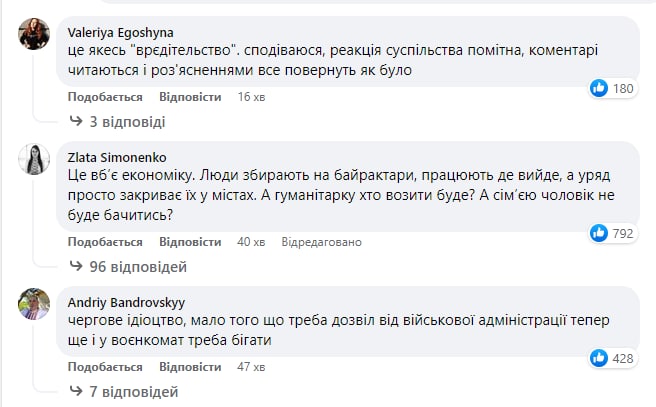Click like reaction icon showing 428
656x407 pixels.
tap(599, 357)
